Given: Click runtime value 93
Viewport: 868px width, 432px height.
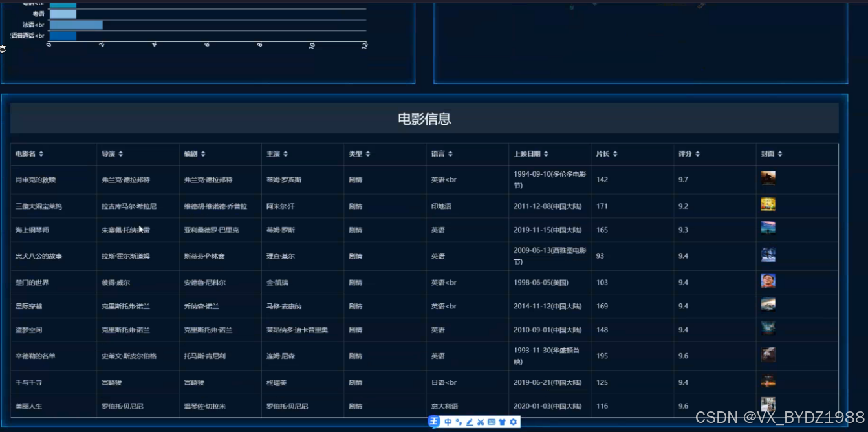Looking at the screenshot, I should (x=600, y=256).
